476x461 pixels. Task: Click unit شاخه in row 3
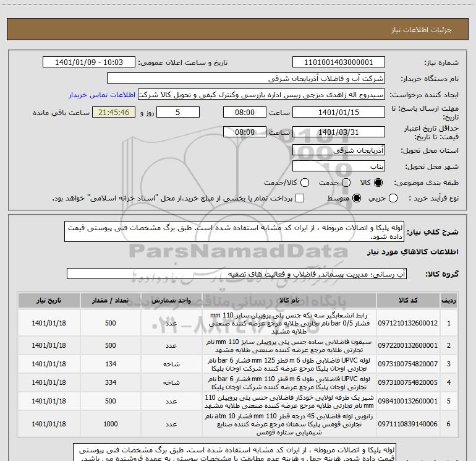click(171, 364)
